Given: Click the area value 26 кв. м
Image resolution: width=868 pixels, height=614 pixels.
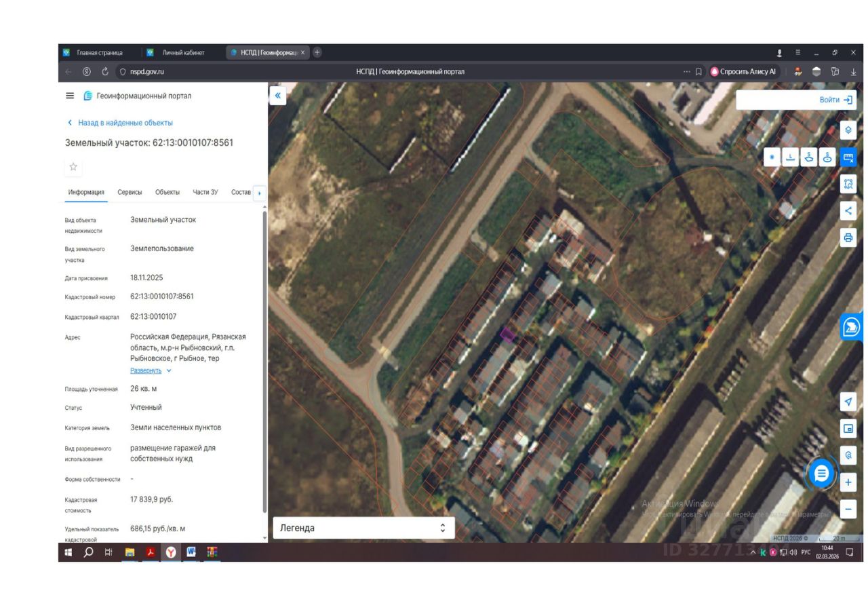Looking at the screenshot, I should click(x=144, y=389).
